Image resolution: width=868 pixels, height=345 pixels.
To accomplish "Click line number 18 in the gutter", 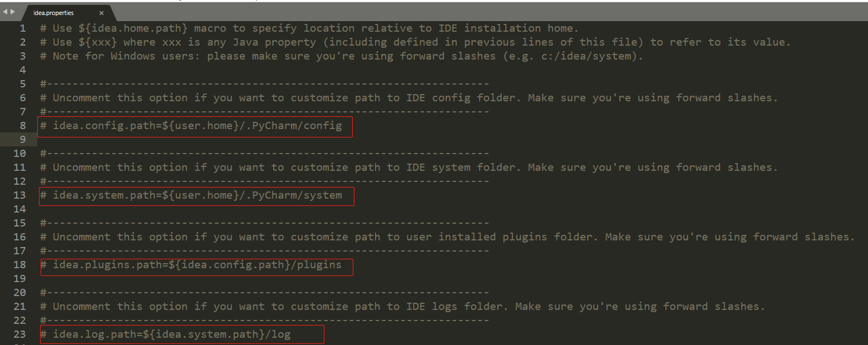I will pyautogui.click(x=19, y=264).
